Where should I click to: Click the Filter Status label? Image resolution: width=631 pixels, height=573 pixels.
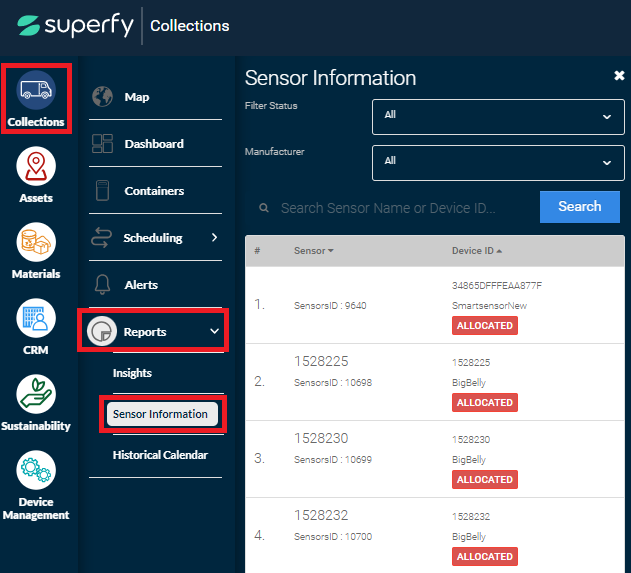271,105
